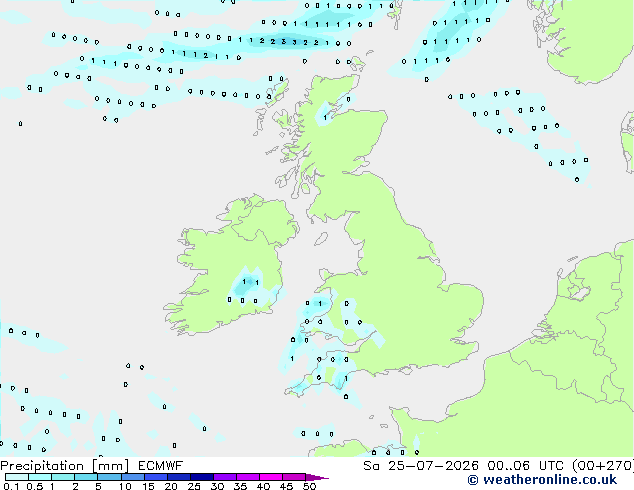Click the '0.1' legend scale label
Image resolution: width=634 pixels, height=490 pixels.
point(11,486)
